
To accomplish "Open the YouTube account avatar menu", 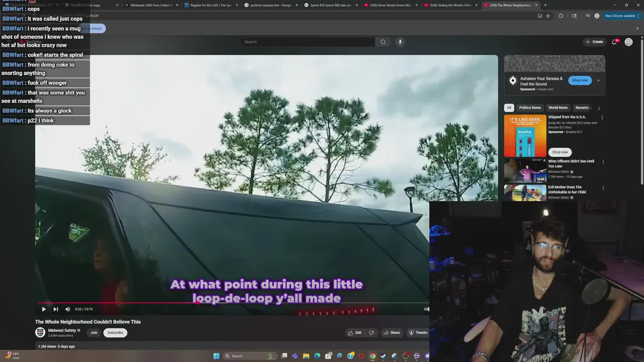I will click(x=628, y=42).
